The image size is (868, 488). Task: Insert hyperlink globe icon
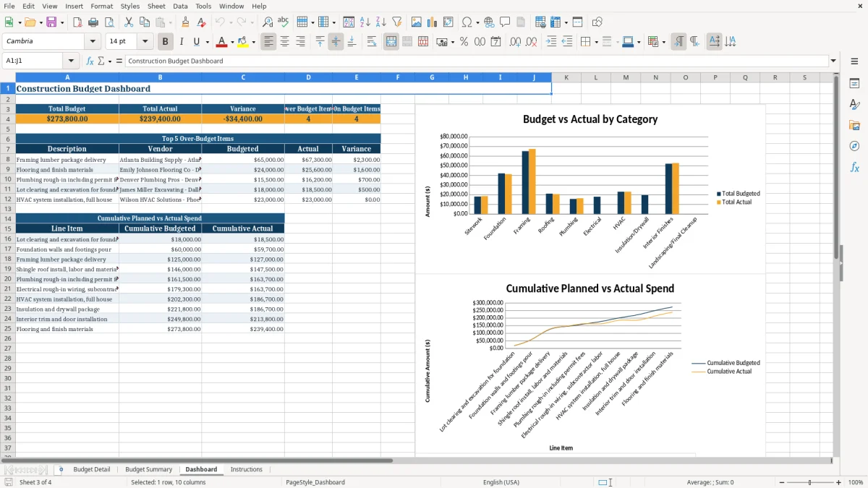click(x=489, y=22)
